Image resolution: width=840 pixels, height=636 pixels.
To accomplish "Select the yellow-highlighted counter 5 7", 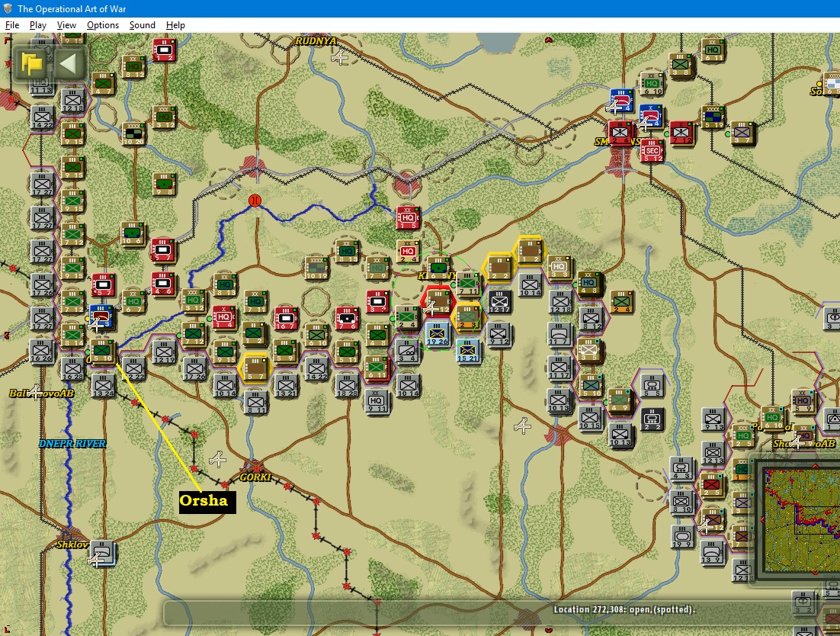I will 255,368.
